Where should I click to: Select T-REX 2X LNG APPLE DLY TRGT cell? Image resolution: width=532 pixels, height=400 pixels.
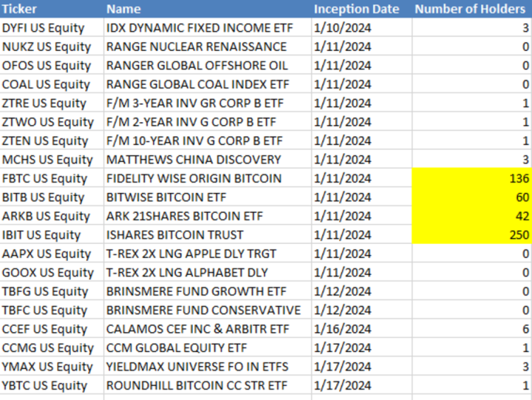[208, 254]
